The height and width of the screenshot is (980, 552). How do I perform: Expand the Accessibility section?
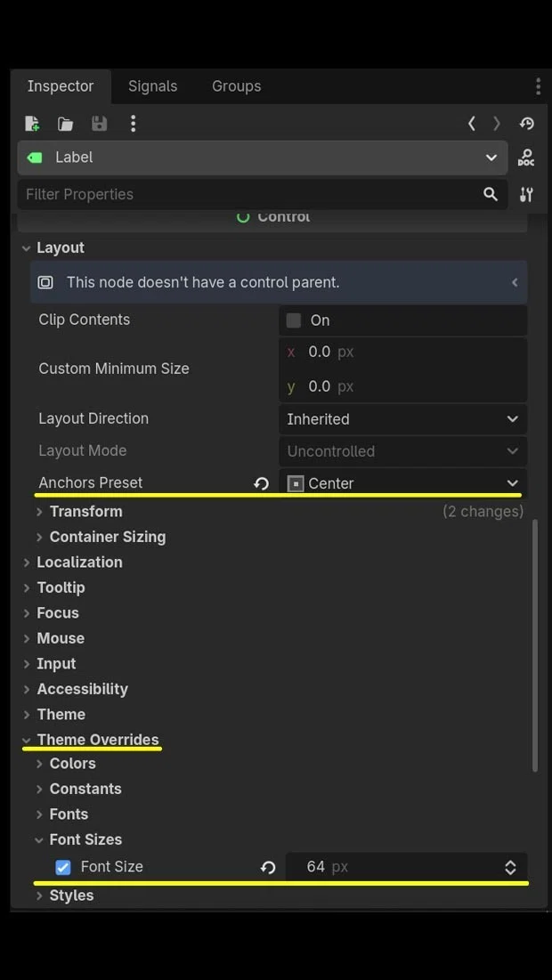pos(82,689)
